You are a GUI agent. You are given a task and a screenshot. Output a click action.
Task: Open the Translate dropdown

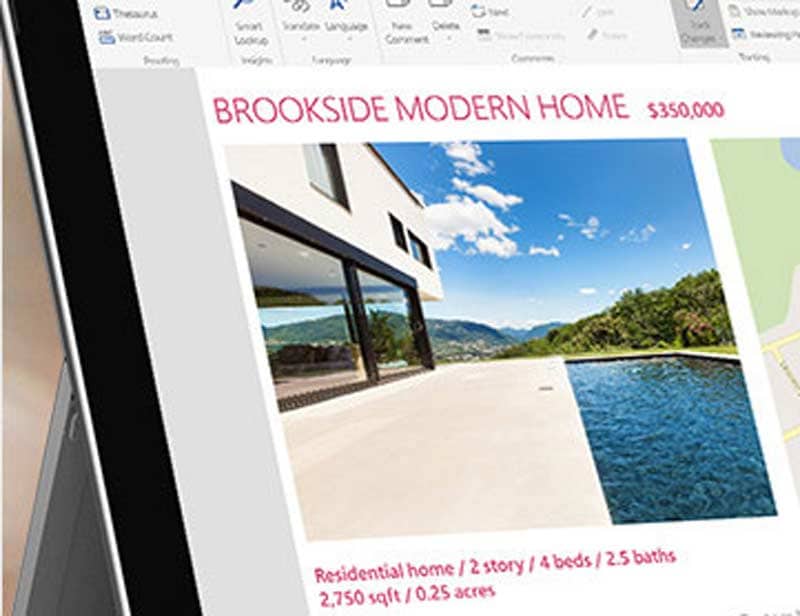(x=301, y=20)
